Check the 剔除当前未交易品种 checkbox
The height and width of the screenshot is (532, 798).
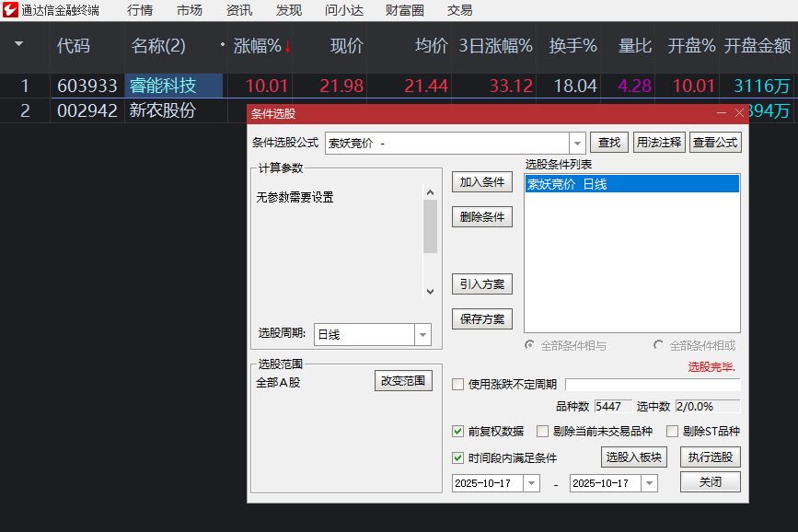(x=541, y=431)
